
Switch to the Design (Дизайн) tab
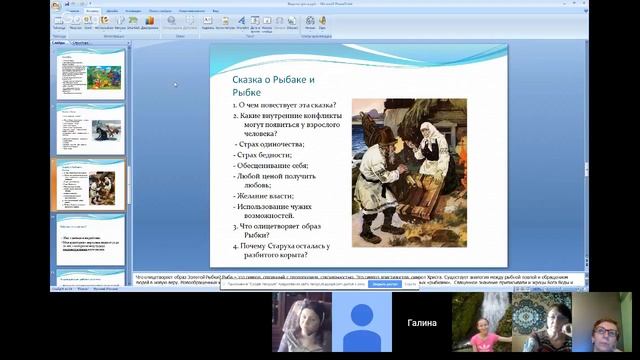tap(112, 11)
